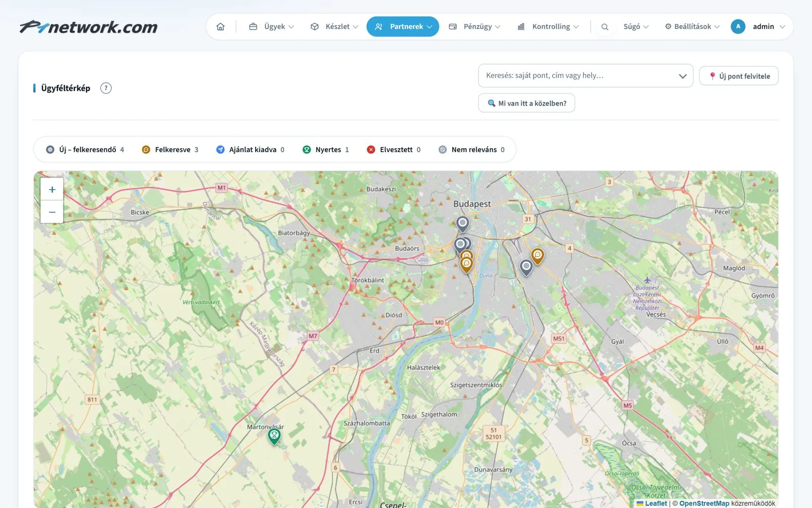The image size is (812, 508).
Task: Click the Kontrolling chart icon
Action: [x=521, y=26]
